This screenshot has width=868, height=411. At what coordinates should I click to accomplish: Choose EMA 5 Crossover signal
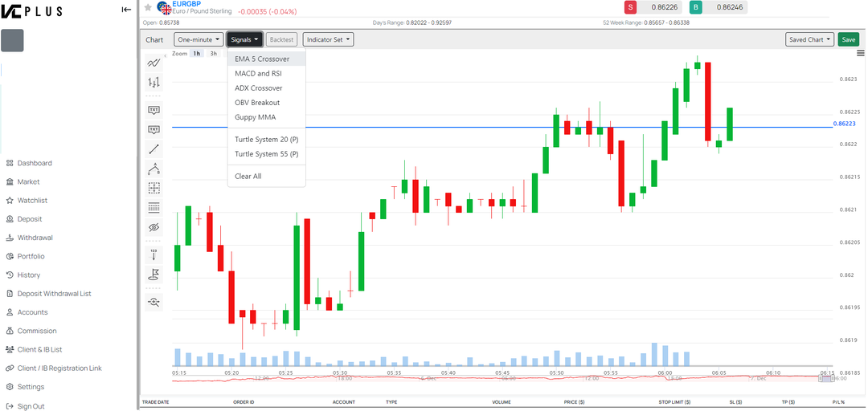pos(262,59)
